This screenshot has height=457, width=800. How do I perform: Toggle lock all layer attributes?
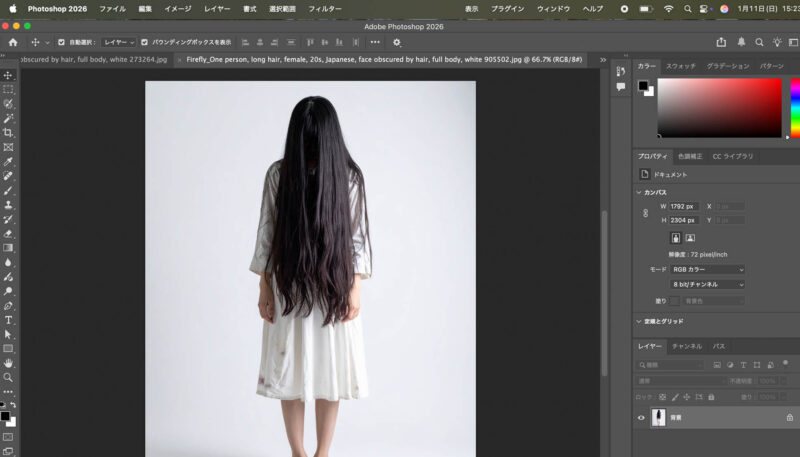click(711, 397)
